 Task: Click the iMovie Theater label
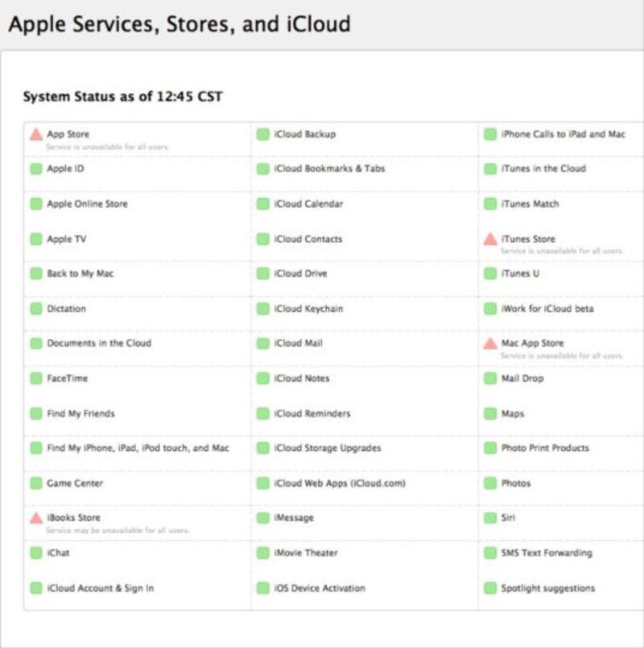[x=306, y=553]
